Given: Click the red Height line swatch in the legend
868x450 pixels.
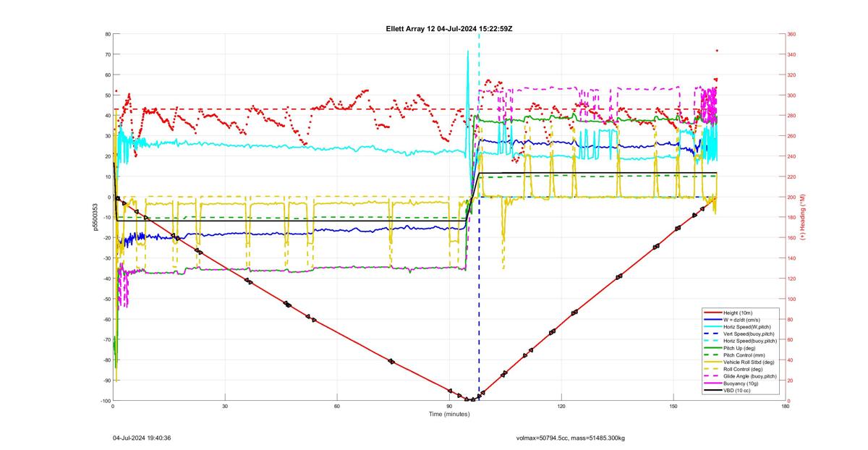Looking at the screenshot, I should click(712, 313).
